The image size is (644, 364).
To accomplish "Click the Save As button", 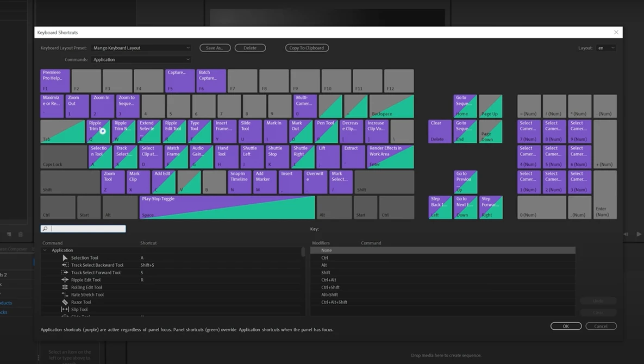I will [215, 48].
